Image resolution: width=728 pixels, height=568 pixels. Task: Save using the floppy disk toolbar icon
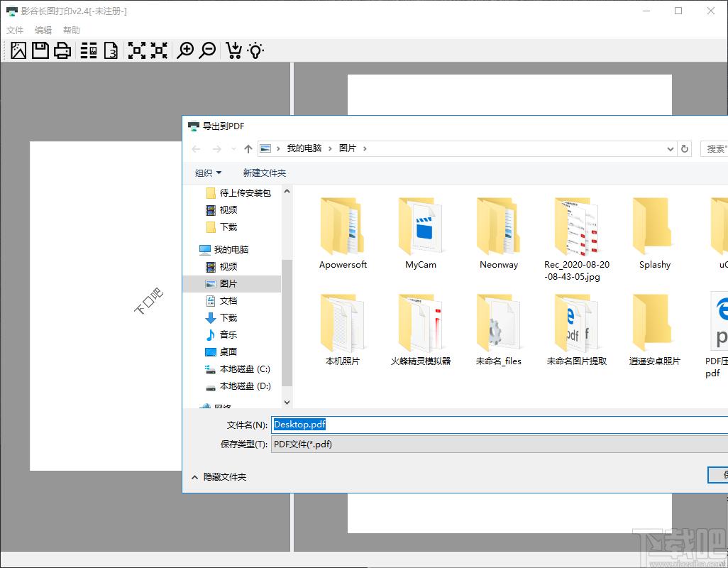[x=40, y=50]
